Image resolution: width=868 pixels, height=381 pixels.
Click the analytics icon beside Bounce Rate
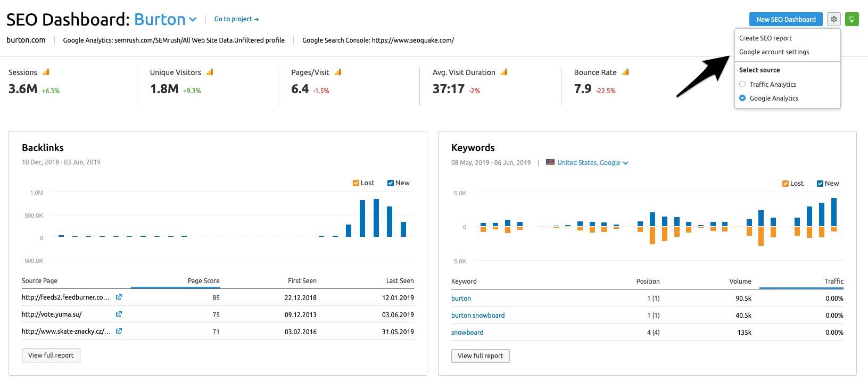click(625, 72)
